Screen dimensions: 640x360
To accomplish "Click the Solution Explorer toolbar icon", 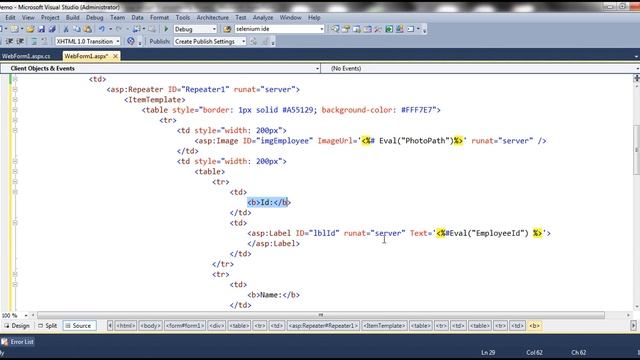I will [335, 29].
